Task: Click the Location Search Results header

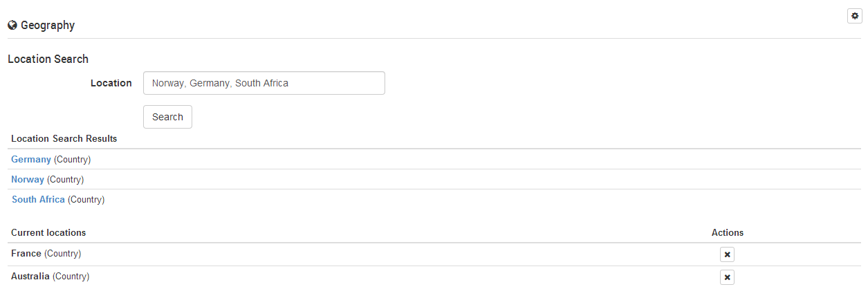Action: (x=64, y=138)
